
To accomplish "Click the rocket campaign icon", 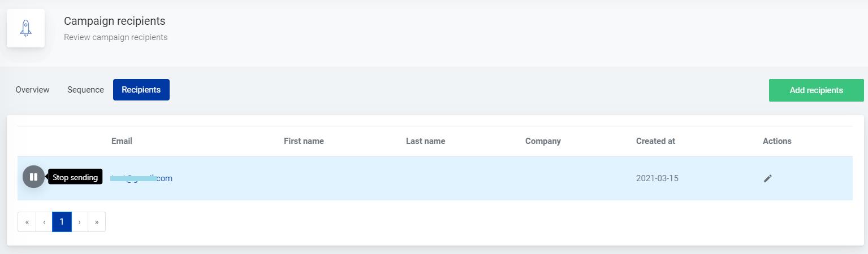I will pos(25,28).
